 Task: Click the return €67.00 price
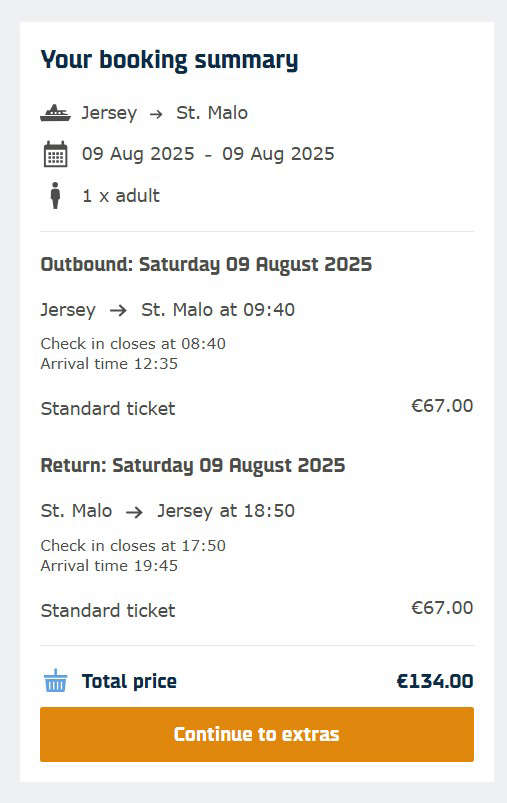click(x=442, y=607)
